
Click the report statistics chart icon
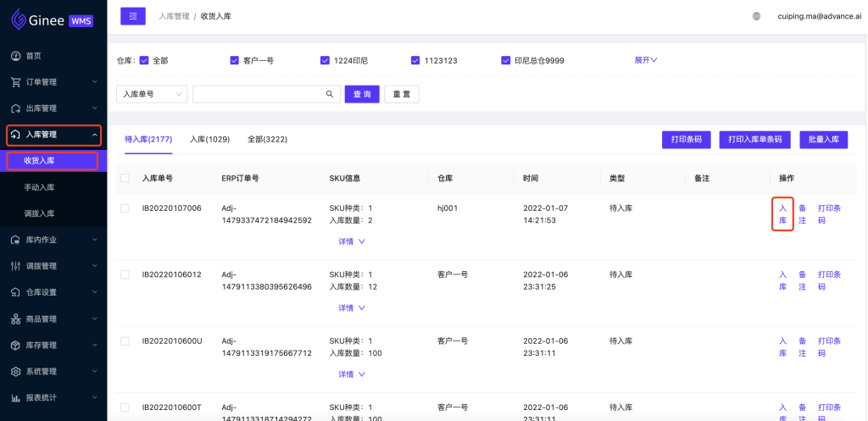coord(15,397)
